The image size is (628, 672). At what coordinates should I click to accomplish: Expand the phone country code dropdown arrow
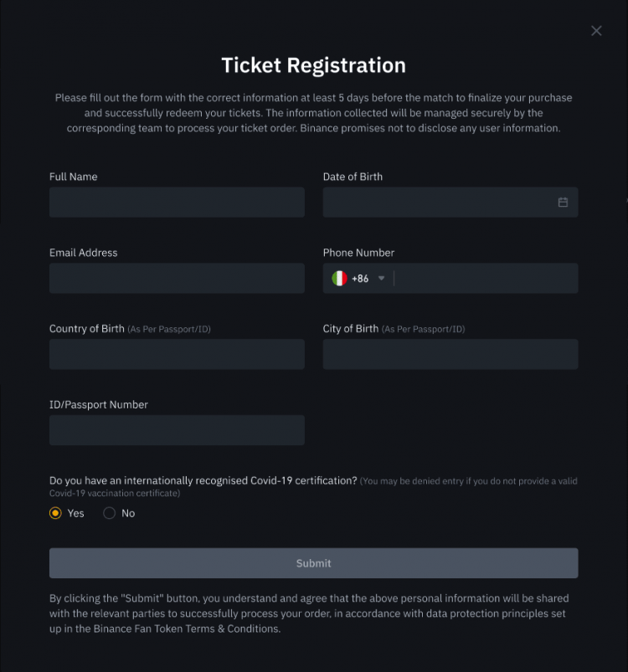pos(381,278)
